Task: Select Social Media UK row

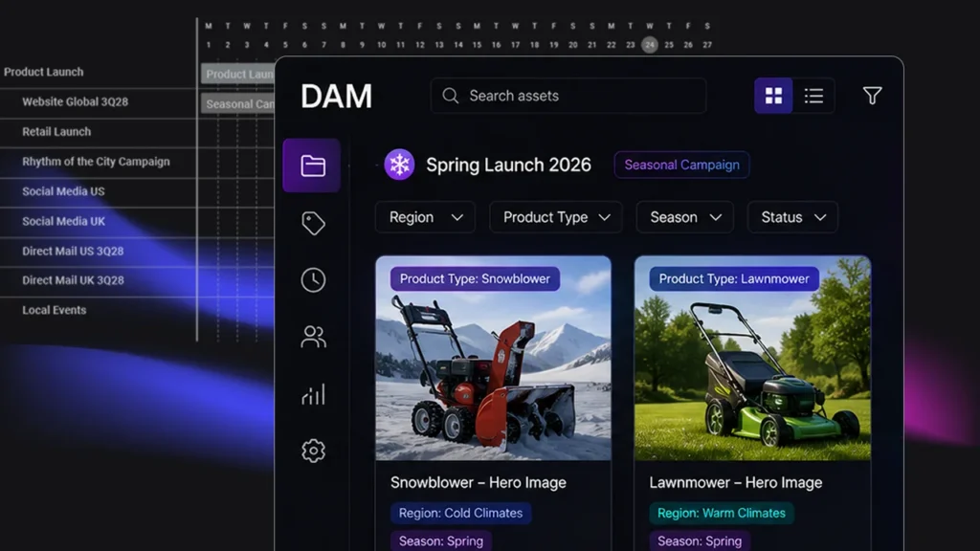Action: pos(99,221)
